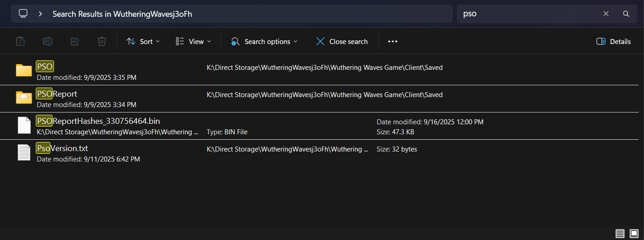Clear the search box text
Viewport: 644px width, 240px height.
[606, 14]
